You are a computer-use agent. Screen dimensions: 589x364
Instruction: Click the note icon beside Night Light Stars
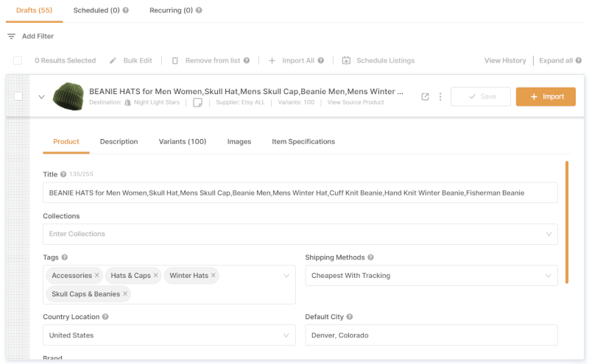point(197,102)
